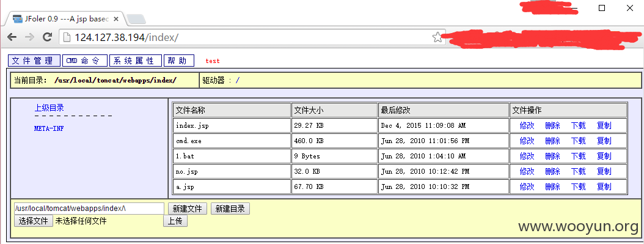Click 复制 for cmd.exe
Image resolution: width=644 pixels, height=244 pixels.
point(604,141)
